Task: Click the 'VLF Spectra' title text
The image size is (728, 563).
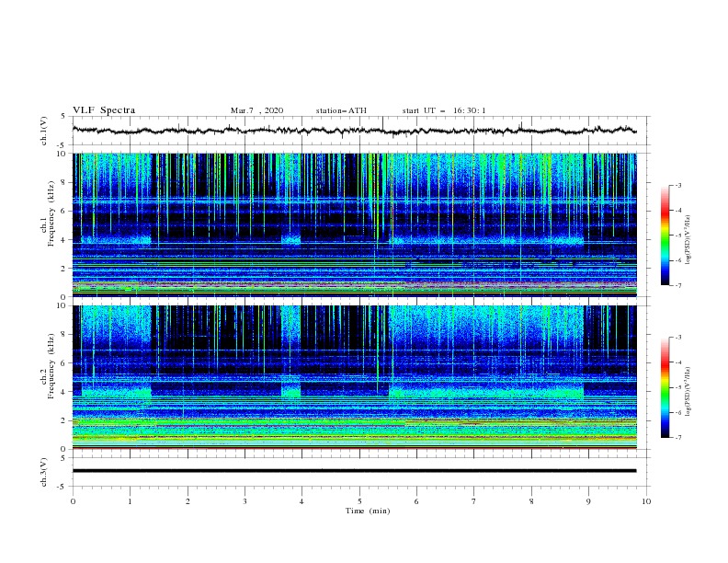Action: (x=104, y=110)
